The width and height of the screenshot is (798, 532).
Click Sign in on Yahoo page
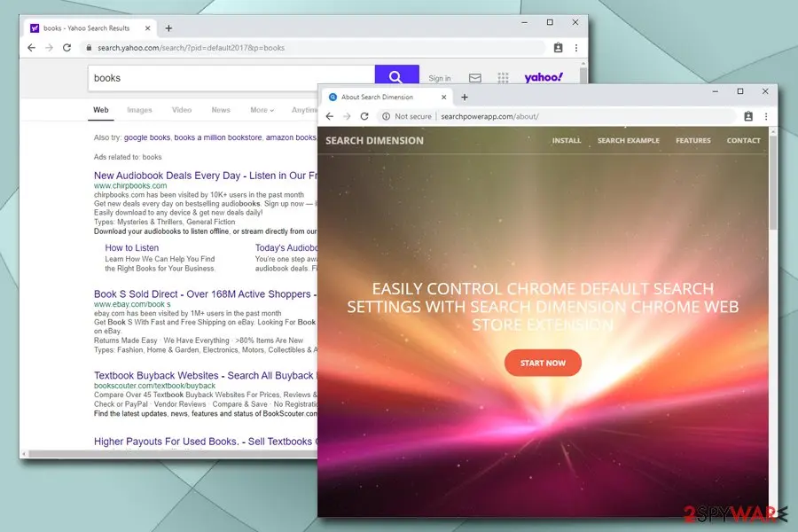[439, 78]
